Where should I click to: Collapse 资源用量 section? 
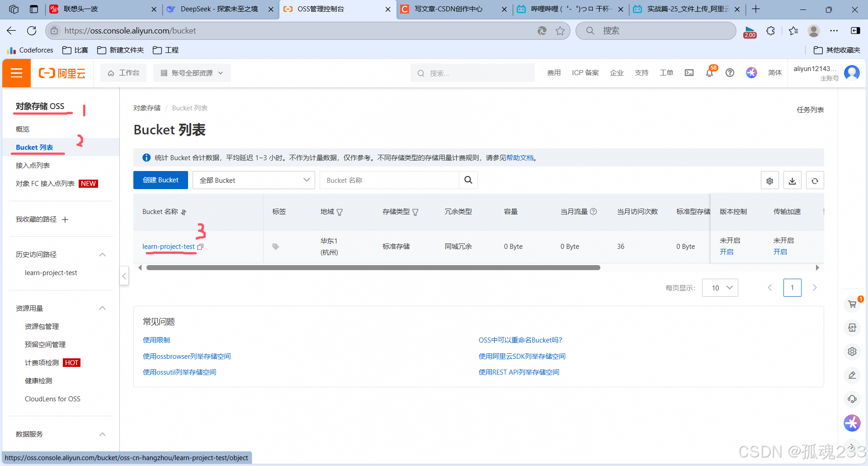pyautogui.click(x=103, y=308)
